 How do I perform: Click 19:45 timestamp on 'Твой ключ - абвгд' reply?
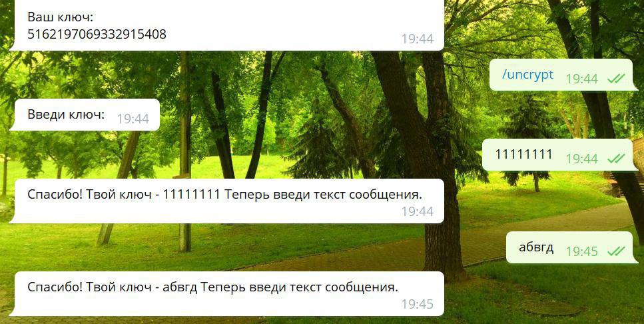(x=418, y=304)
